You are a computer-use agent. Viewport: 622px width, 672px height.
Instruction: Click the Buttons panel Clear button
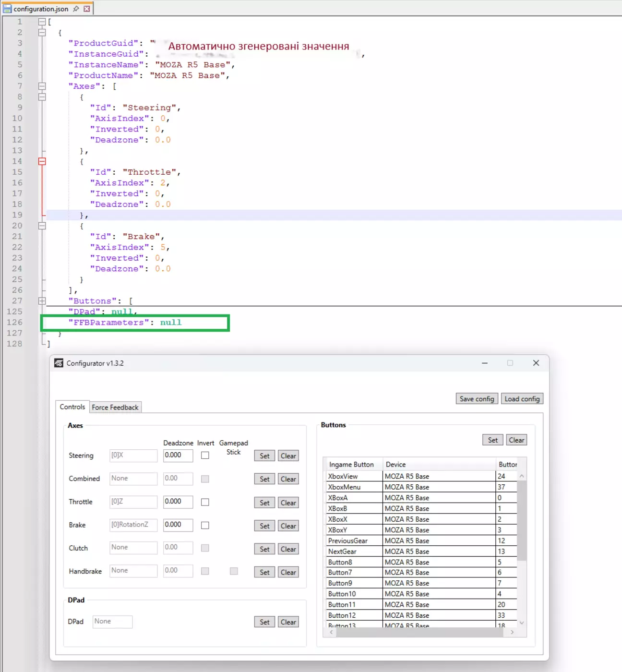(517, 440)
